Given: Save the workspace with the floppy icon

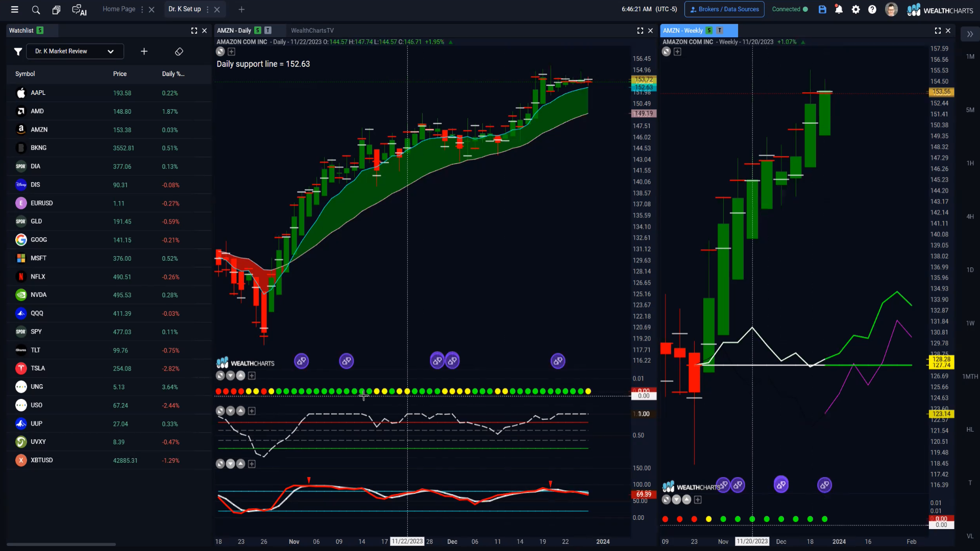Looking at the screenshot, I should click(822, 9).
